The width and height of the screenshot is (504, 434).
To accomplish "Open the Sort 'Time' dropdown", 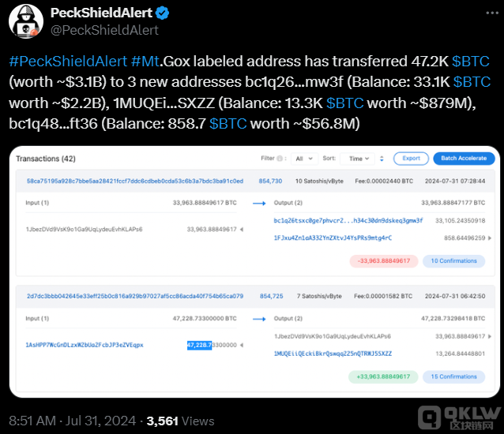I will pos(358,158).
